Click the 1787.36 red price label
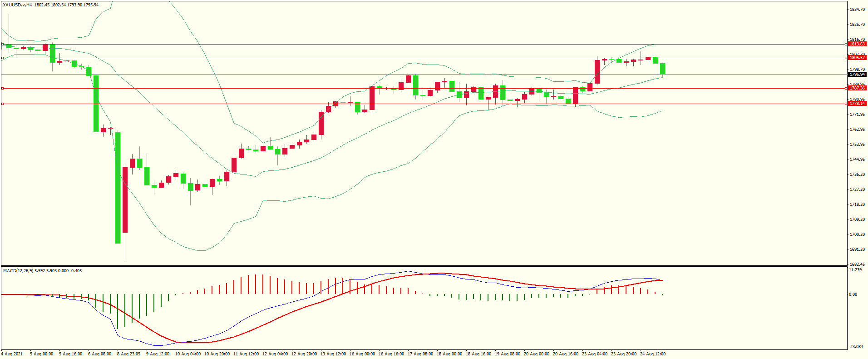 (857, 88)
